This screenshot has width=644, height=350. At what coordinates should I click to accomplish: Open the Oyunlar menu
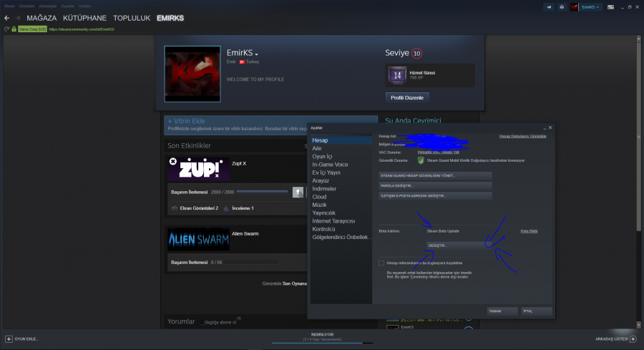coord(68,6)
